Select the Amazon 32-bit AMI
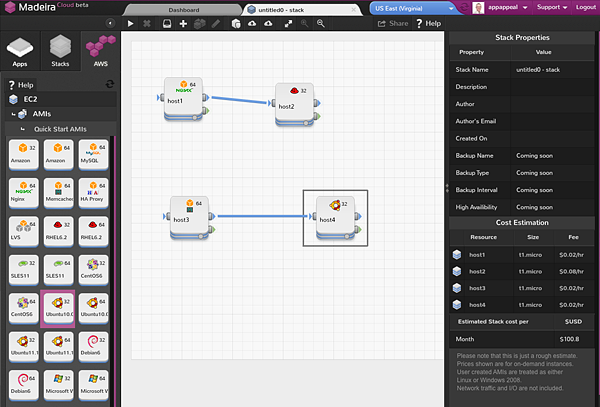The width and height of the screenshot is (600, 407). pos(23,154)
